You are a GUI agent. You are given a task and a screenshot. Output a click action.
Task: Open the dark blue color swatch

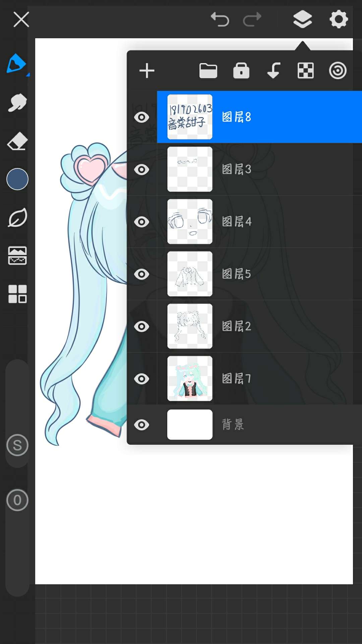click(17, 179)
